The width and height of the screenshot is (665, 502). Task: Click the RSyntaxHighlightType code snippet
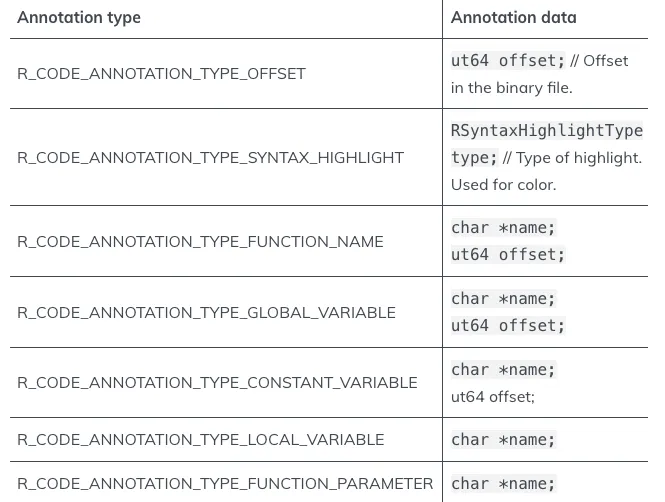click(x=547, y=131)
